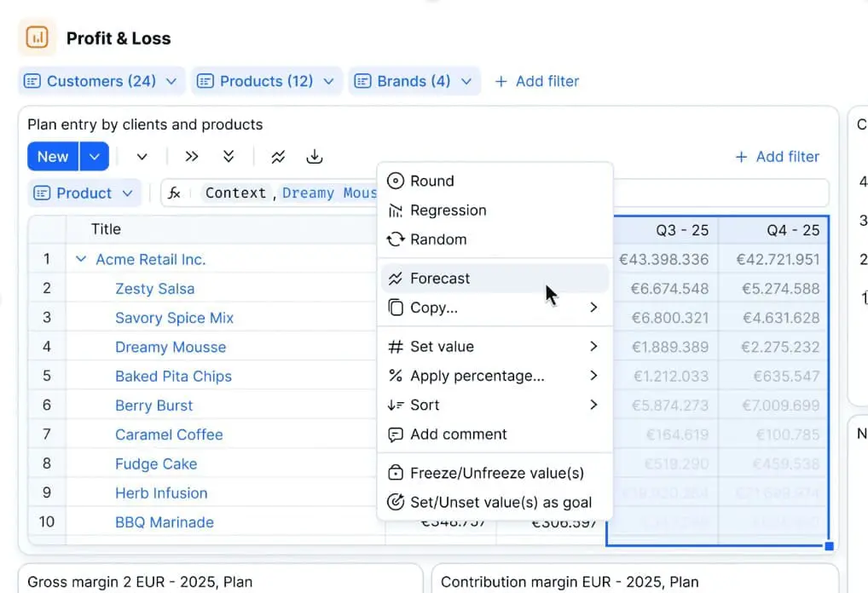Viewport: 868px width, 593px height.
Task: Open the Customers (24) filter dropdown
Action: pyautogui.click(x=100, y=80)
